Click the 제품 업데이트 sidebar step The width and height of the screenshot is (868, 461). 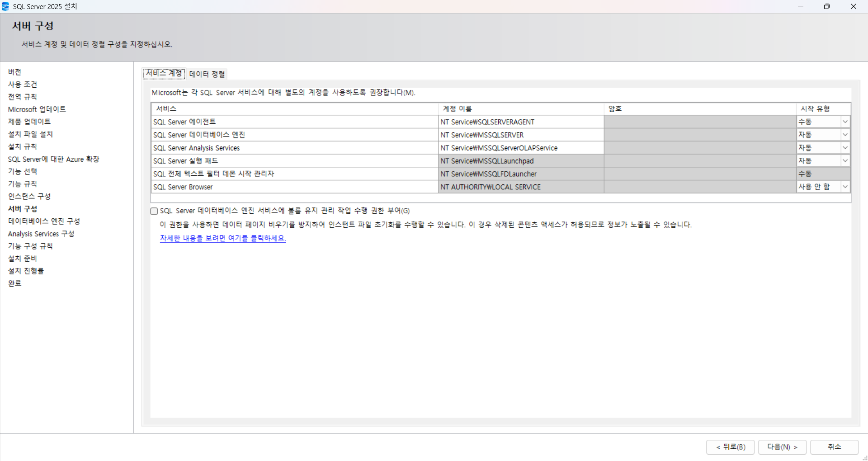pos(29,122)
